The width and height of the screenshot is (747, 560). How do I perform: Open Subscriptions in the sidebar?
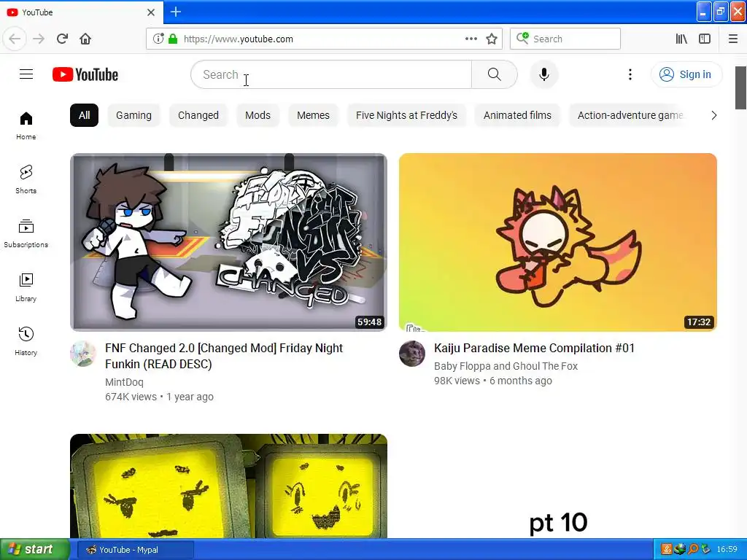[26, 233]
